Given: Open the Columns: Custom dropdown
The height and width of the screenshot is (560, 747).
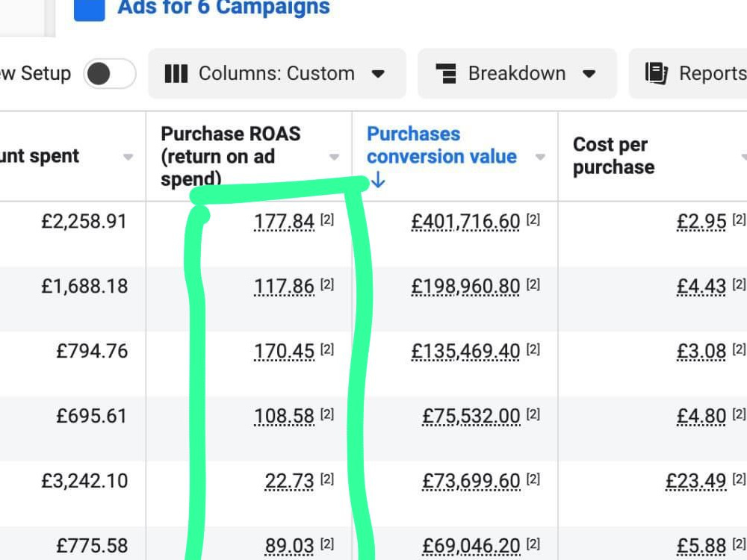Looking at the screenshot, I should pyautogui.click(x=277, y=73).
